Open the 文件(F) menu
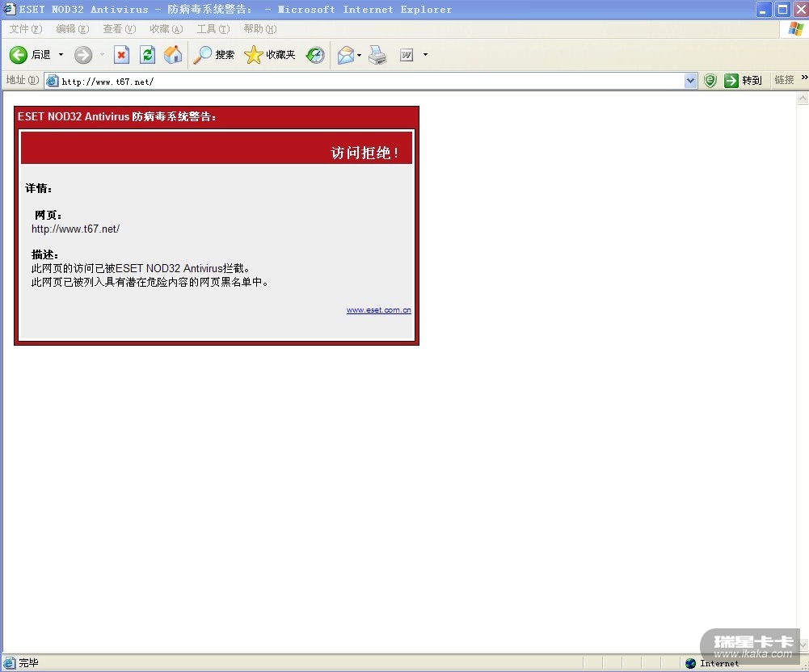Image resolution: width=809 pixels, height=672 pixels. 25,29
